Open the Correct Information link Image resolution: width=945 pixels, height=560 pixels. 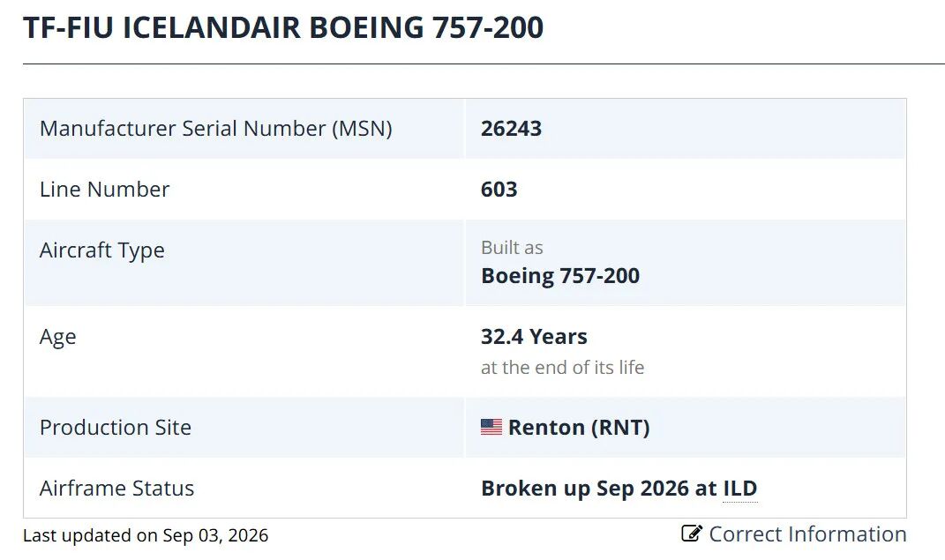pos(794,534)
